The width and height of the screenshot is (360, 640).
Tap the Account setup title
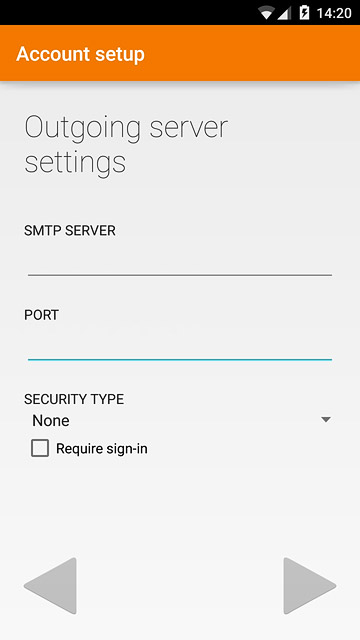point(80,54)
